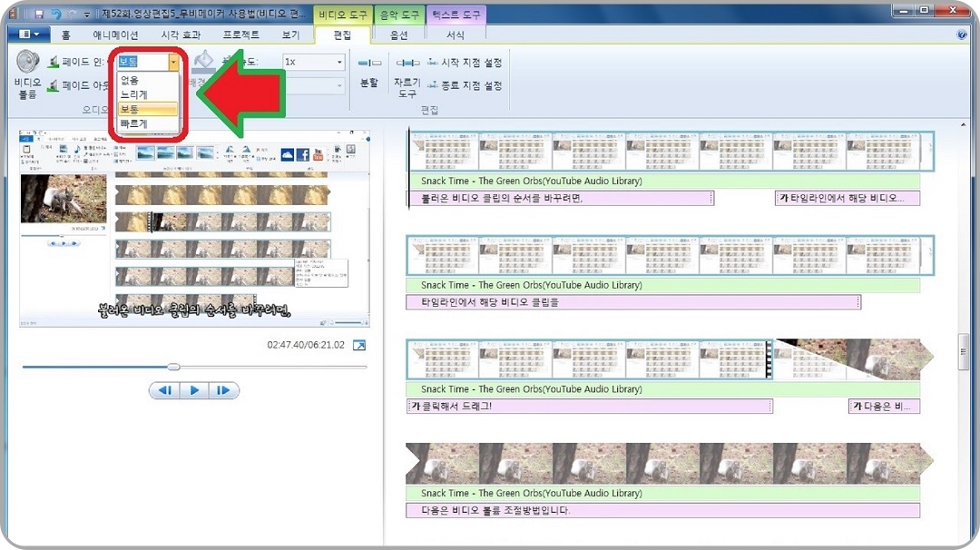Select 빠르게 in the fade-in dropdown

(134, 124)
